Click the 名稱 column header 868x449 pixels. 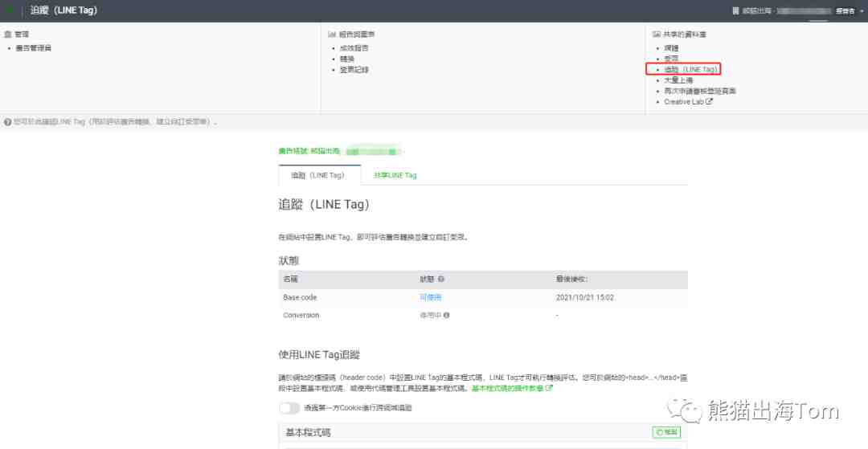[290, 280]
